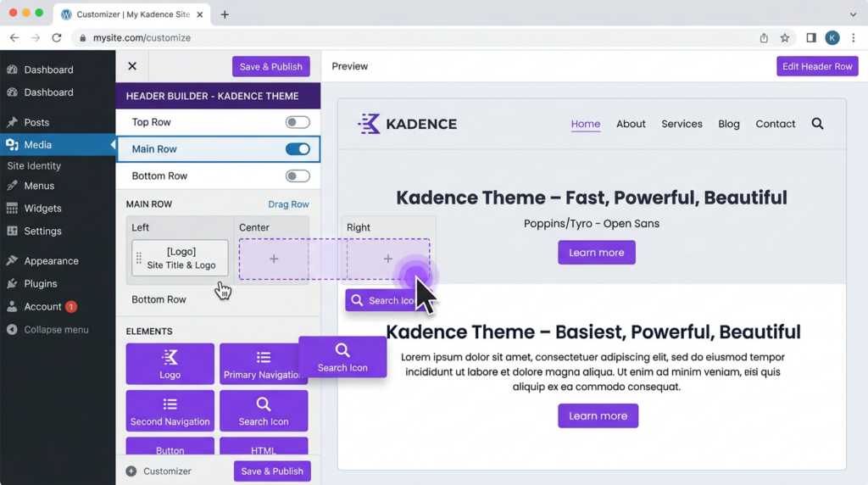Click About in preview navigation
This screenshot has width=868, height=485.
click(x=631, y=124)
